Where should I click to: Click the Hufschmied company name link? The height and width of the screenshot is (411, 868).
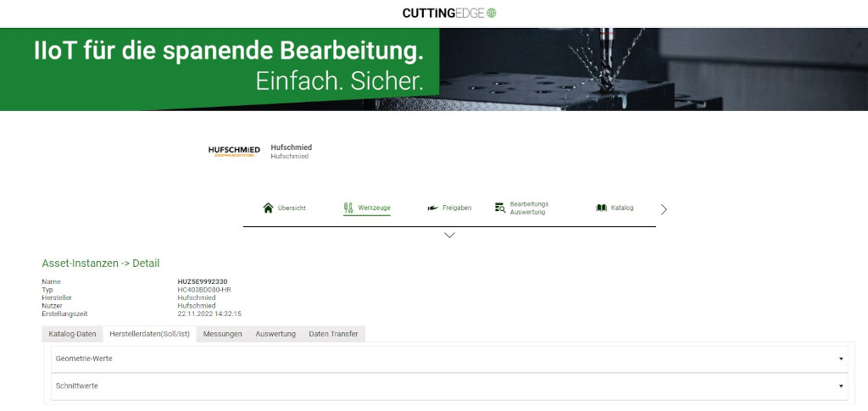tap(292, 147)
